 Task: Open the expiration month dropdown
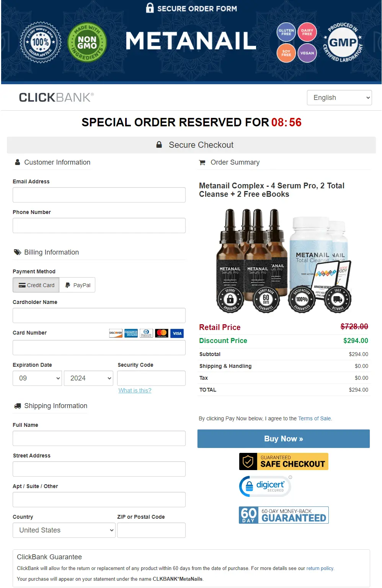tap(37, 378)
